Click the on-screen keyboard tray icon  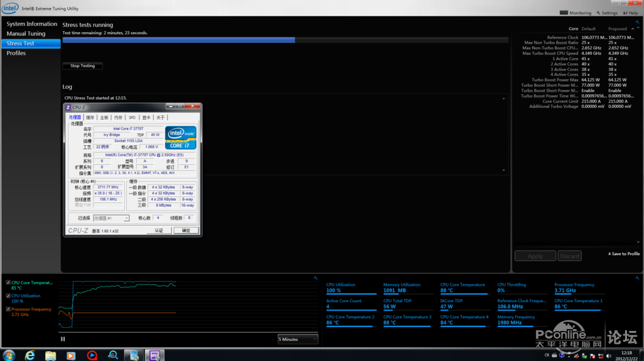pyautogui.click(x=554, y=355)
